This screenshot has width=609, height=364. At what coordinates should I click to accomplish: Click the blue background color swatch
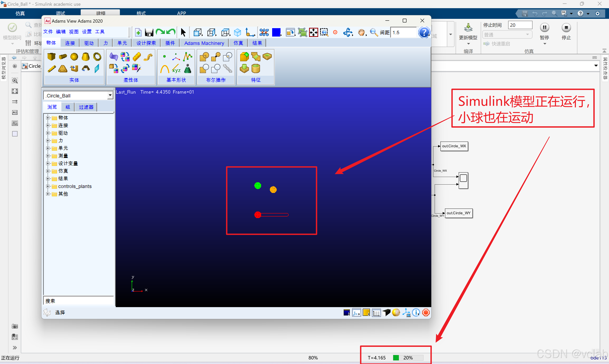tap(276, 32)
